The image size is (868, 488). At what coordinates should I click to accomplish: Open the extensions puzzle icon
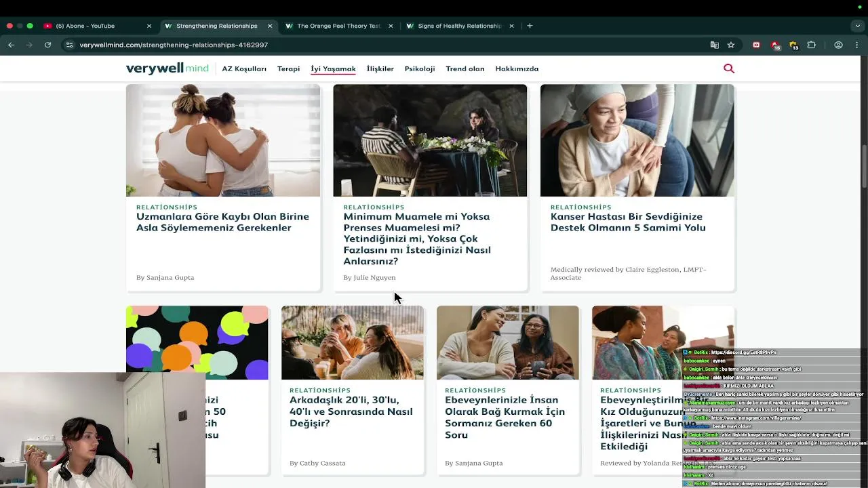811,45
